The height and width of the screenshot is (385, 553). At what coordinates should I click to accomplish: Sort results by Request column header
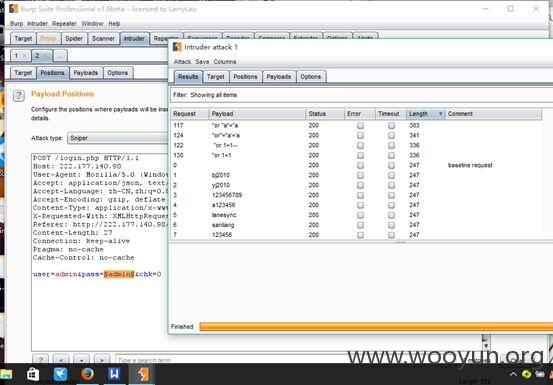[x=189, y=114]
